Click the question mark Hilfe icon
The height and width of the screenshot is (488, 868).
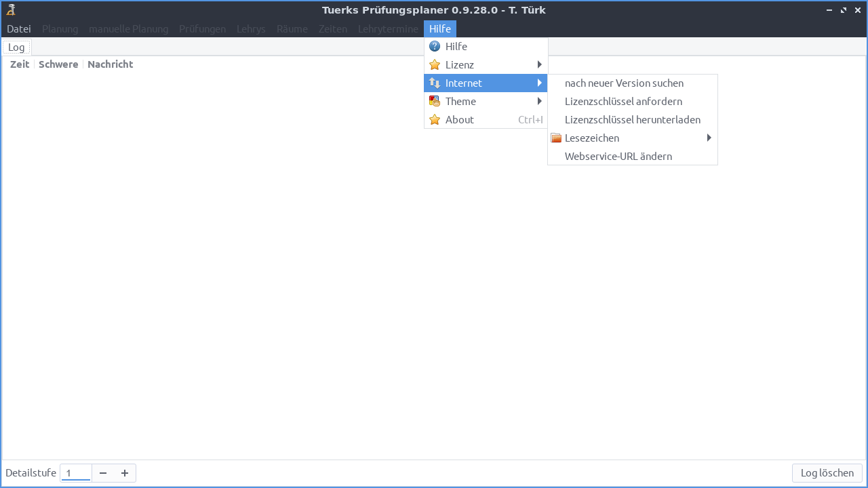tap(435, 46)
